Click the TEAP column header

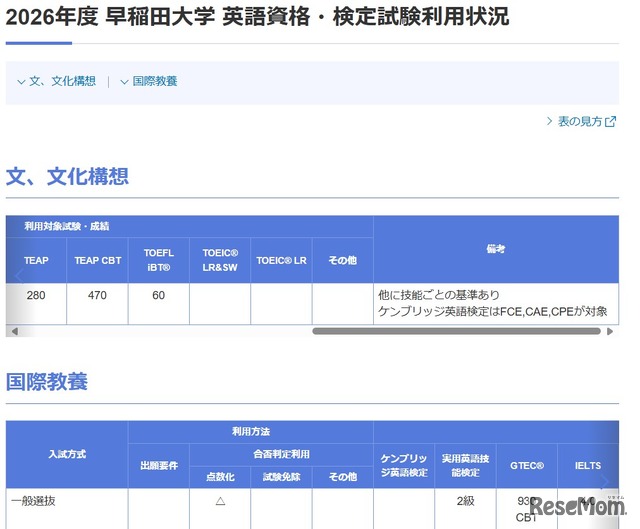[36, 260]
